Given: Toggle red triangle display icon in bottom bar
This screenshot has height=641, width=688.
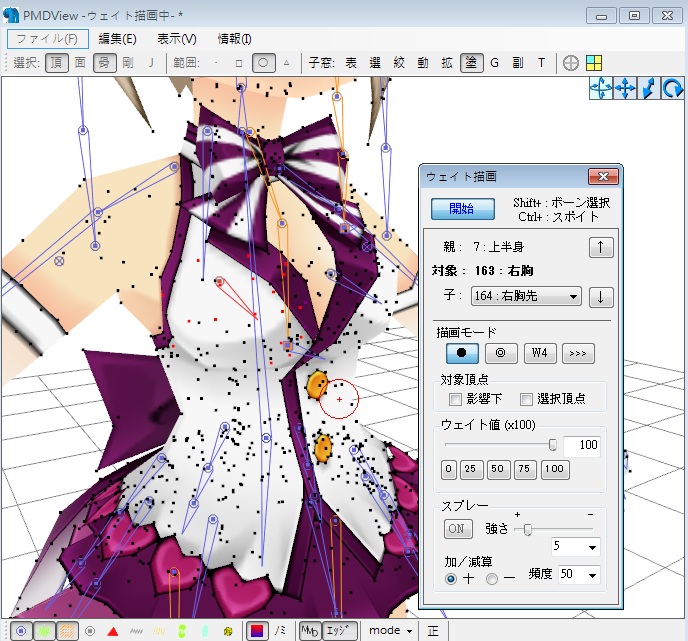Looking at the screenshot, I should tap(113, 631).
